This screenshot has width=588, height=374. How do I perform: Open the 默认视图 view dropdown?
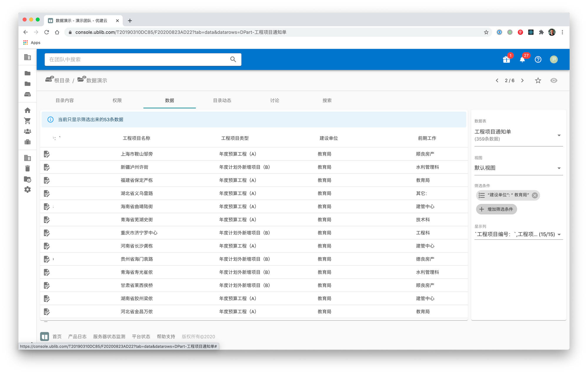(559, 168)
